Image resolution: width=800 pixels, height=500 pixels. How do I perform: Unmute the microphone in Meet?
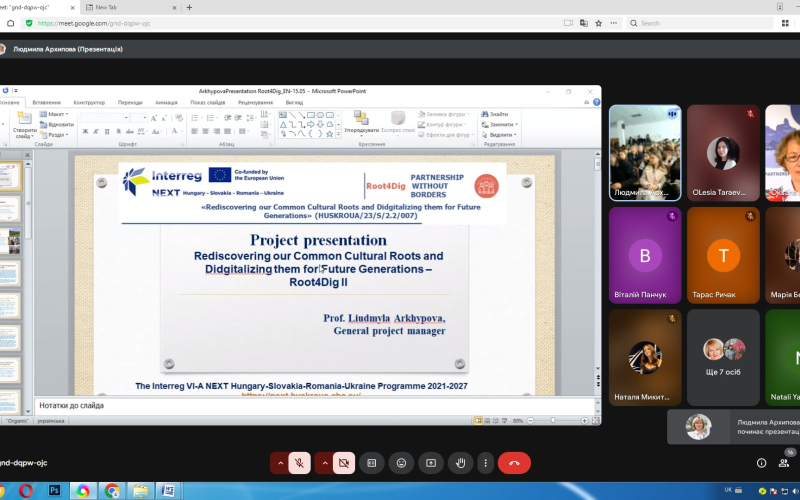[299, 463]
